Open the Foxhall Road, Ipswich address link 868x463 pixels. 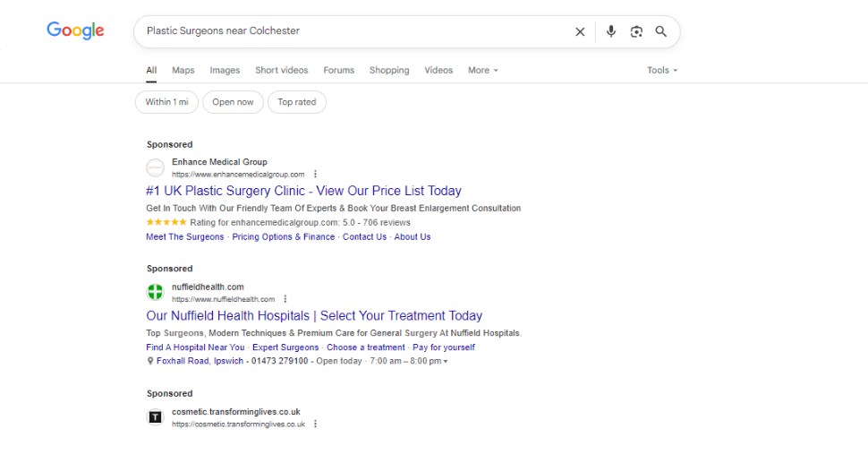(200, 361)
